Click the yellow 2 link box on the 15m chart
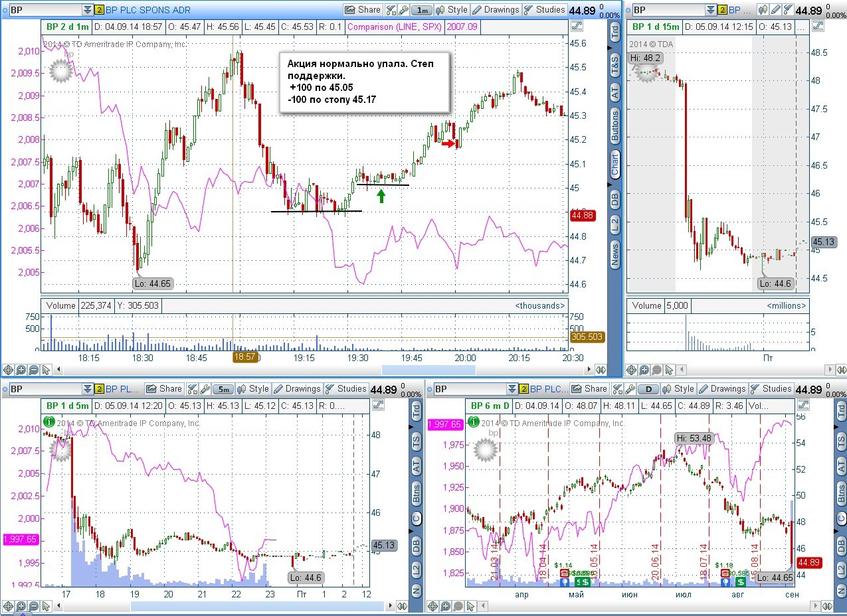This screenshot has width=847, height=616. click(722, 10)
